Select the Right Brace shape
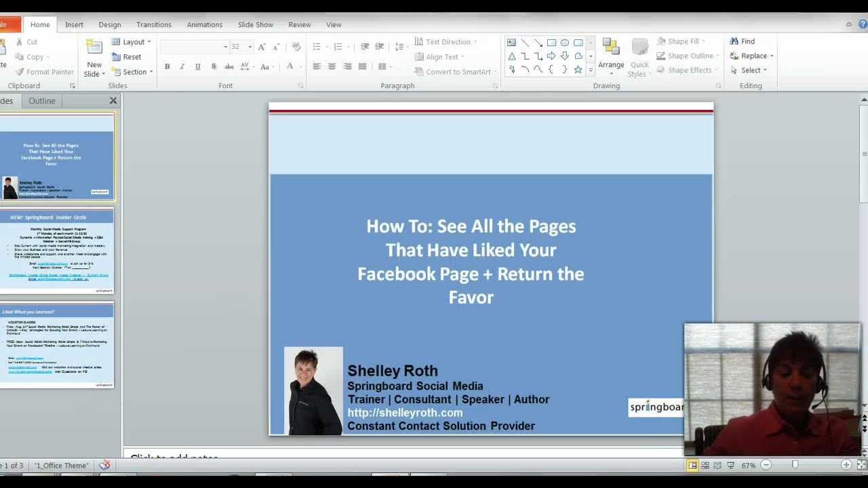Image resolution: width=868 pixels, height=488 pixels. 565,69
